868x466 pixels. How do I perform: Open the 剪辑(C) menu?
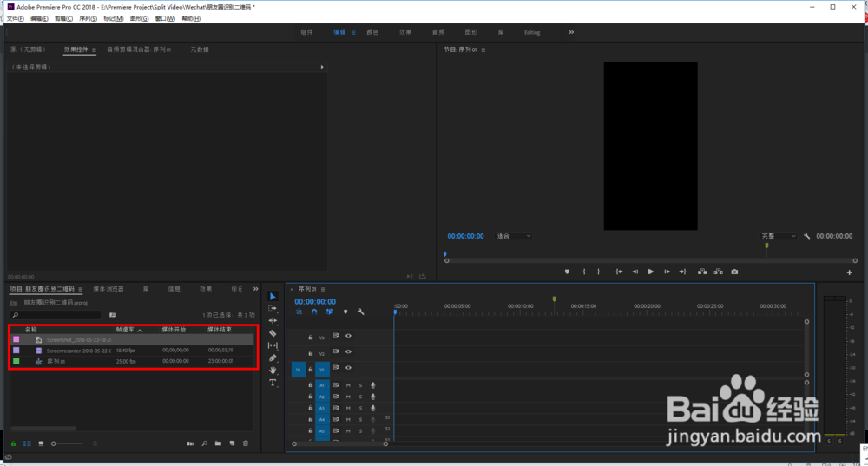pos(63,18)
